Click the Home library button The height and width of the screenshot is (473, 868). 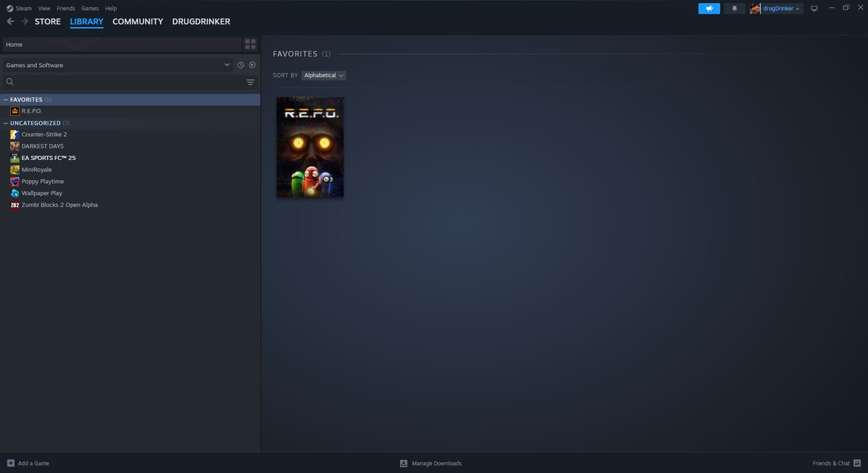tap(121, 44)
